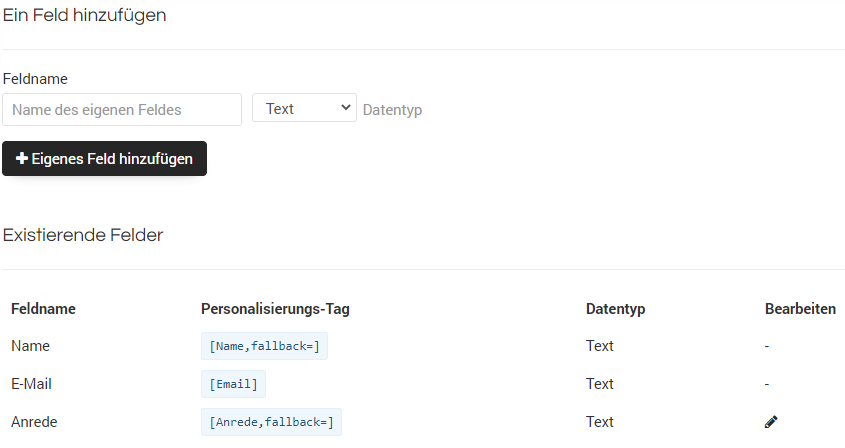Click the Bearbeiten column header

pyautogui.click(x=800, y=309)
